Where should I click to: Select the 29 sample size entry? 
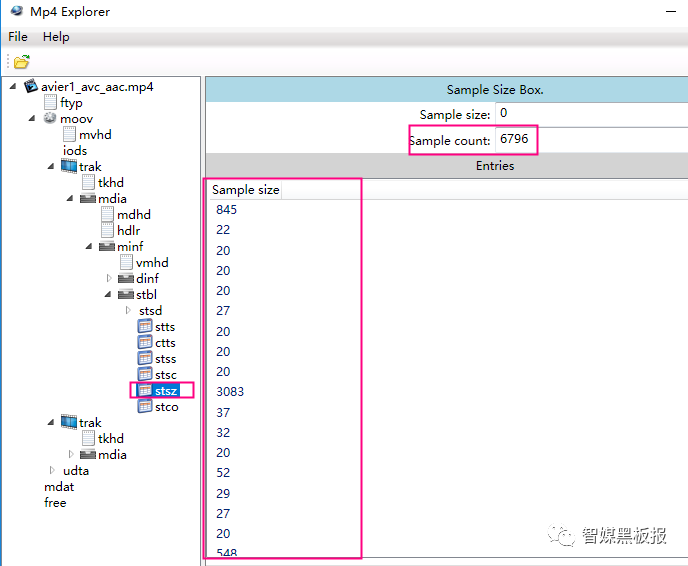coord(223,494)
